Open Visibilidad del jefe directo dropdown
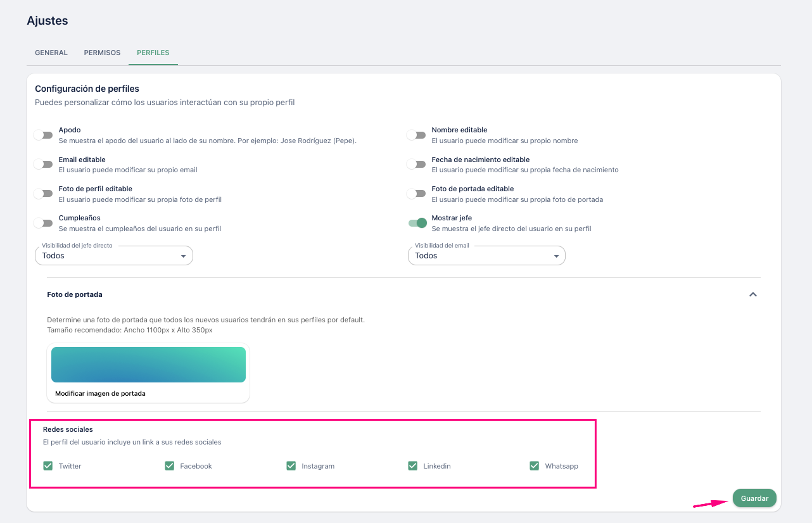 [x=114, y=255]
